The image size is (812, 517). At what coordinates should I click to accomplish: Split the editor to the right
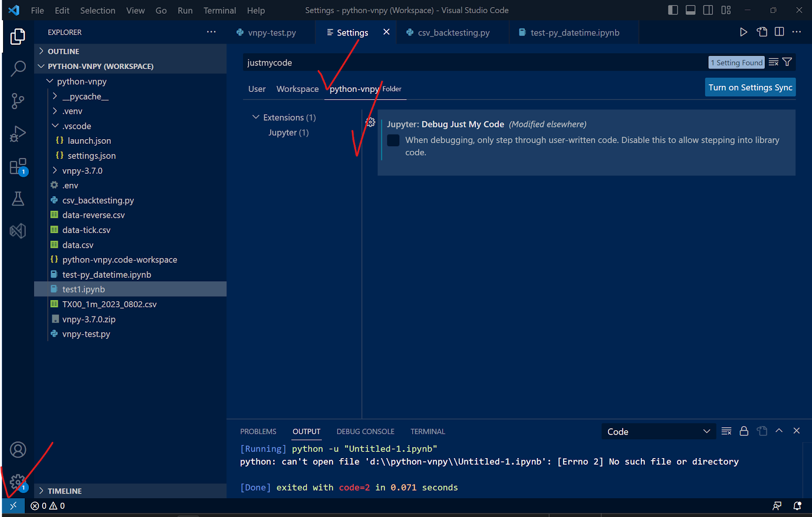point(780,32)
